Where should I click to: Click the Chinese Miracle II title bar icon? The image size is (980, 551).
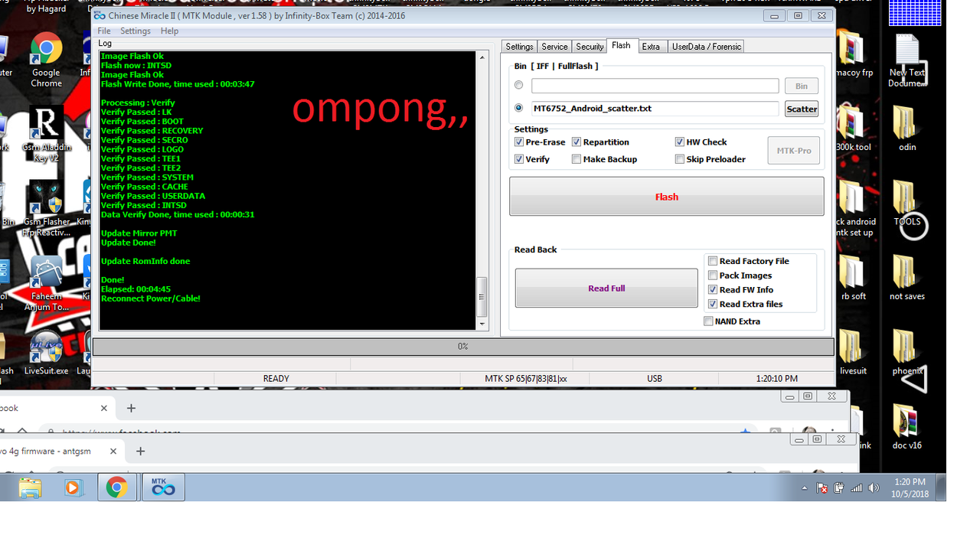pos(100,15)
